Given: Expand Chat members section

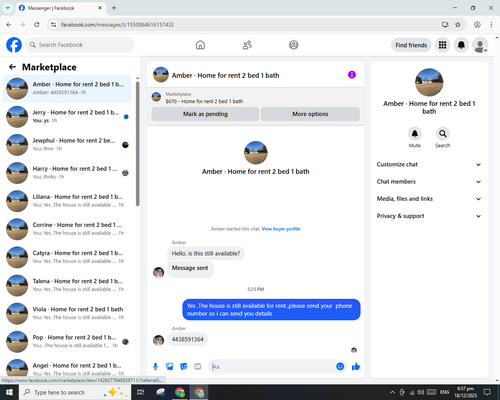Looking at the screenshot, I should coord(429,182).
